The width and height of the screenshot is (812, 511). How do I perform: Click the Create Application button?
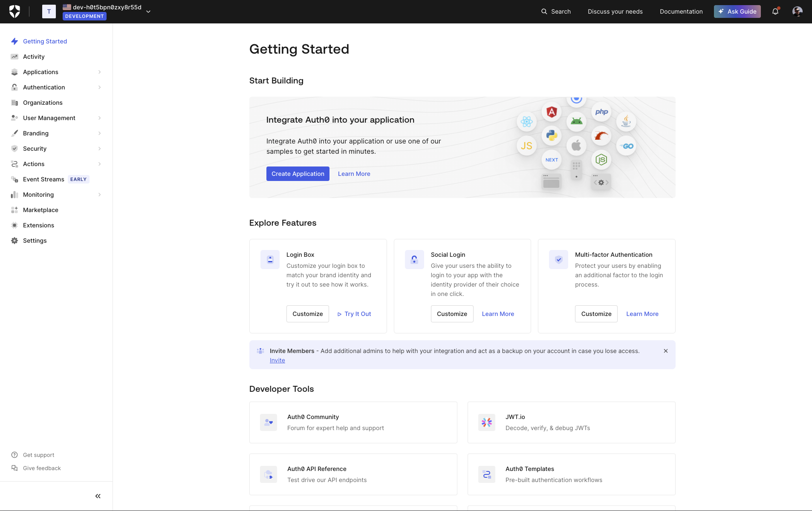point(298,174)
